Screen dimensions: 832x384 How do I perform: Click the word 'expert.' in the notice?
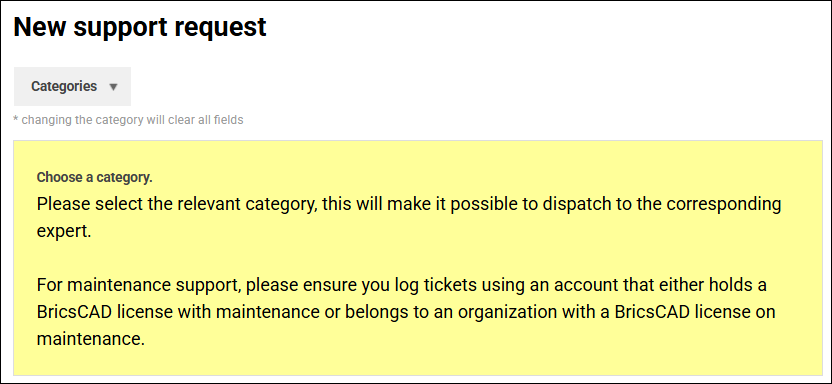point(64,232)
